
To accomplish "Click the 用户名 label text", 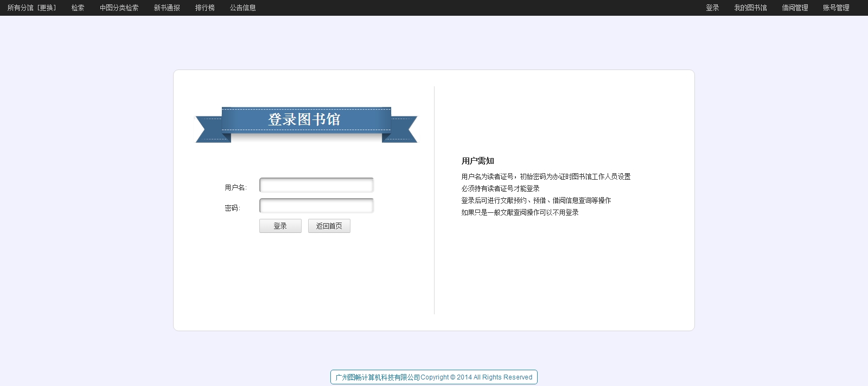I will point(235,187).
